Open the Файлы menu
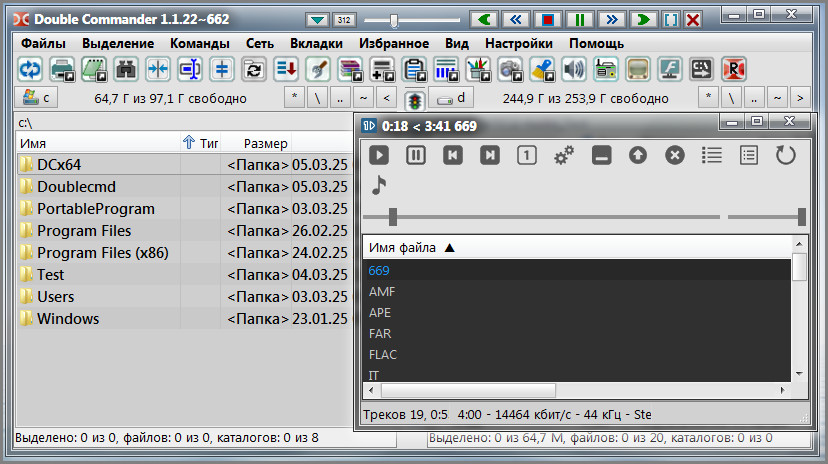Image resolution: width=828 pixels, height=464 pixels. [43, 43]
